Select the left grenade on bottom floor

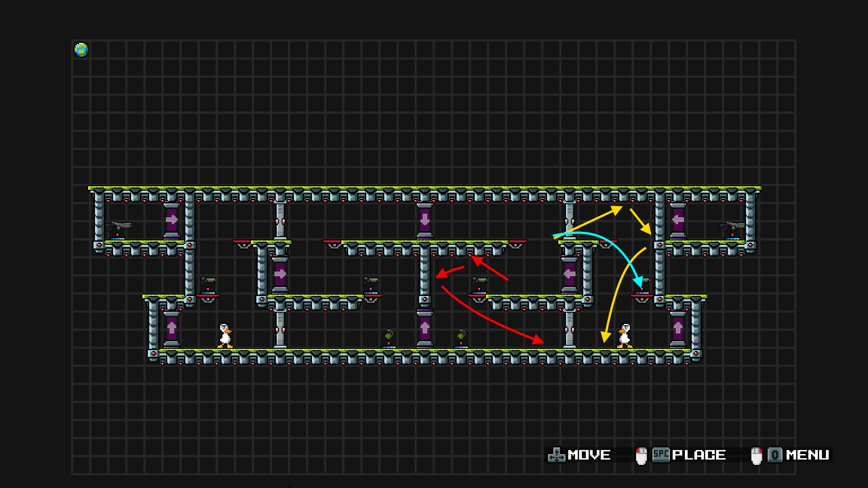tap(389, 336)
